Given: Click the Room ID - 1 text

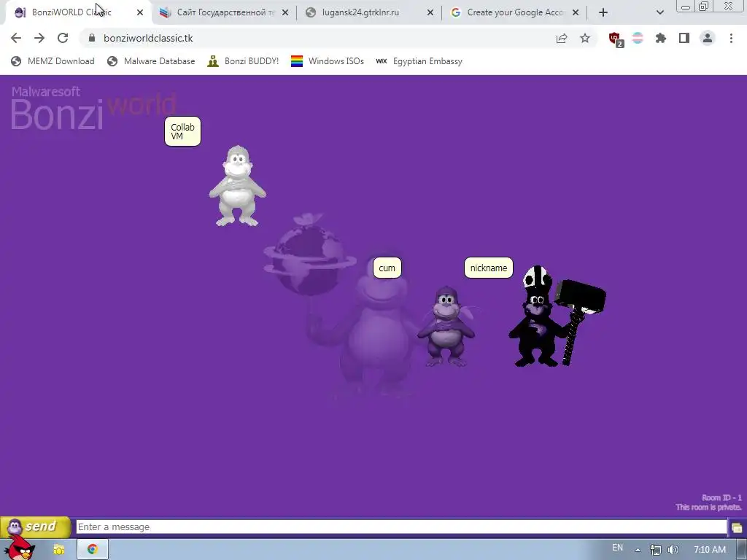Looking at the screenshot, I should 721,497.
